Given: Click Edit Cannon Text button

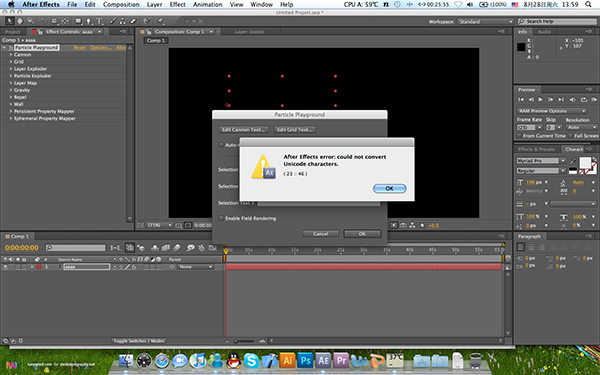Looking at the screenshot, I should tap(243, 130).
